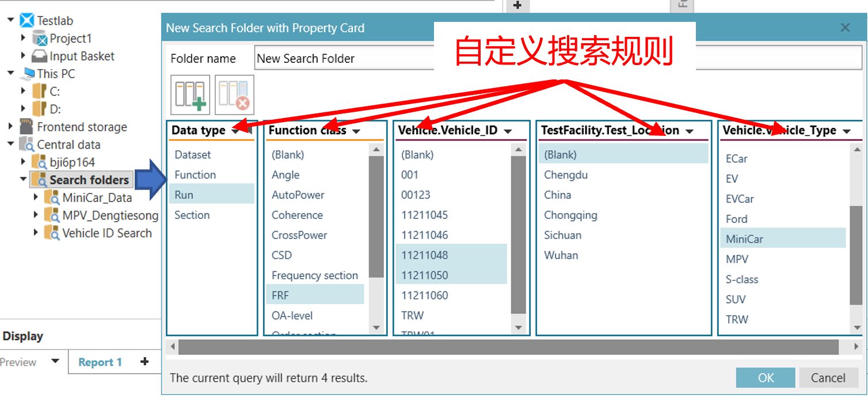
Task: Open the Vehicle.Vehicle_Type dropdown arrow
Action: (846, 131)
